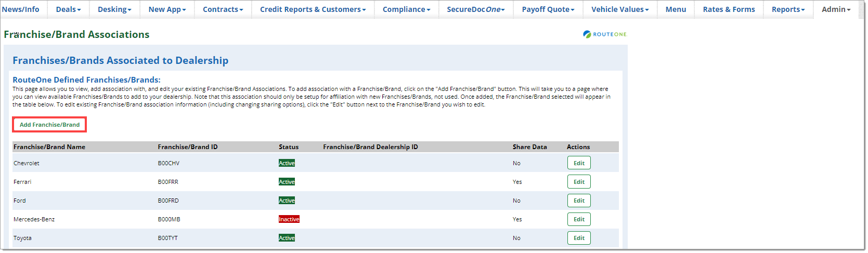868x253 pixels.
Task: Open Credit Reports & Customers menu
Action: [313, 9]
